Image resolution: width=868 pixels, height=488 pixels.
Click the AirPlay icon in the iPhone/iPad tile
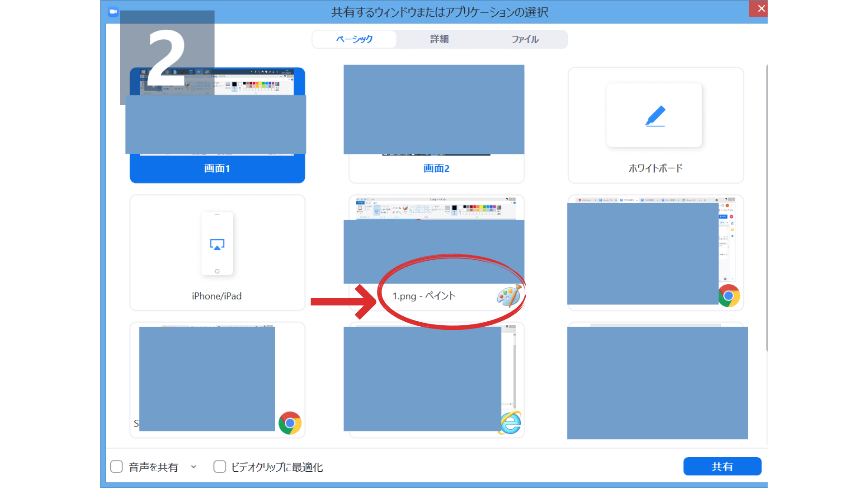217,244
